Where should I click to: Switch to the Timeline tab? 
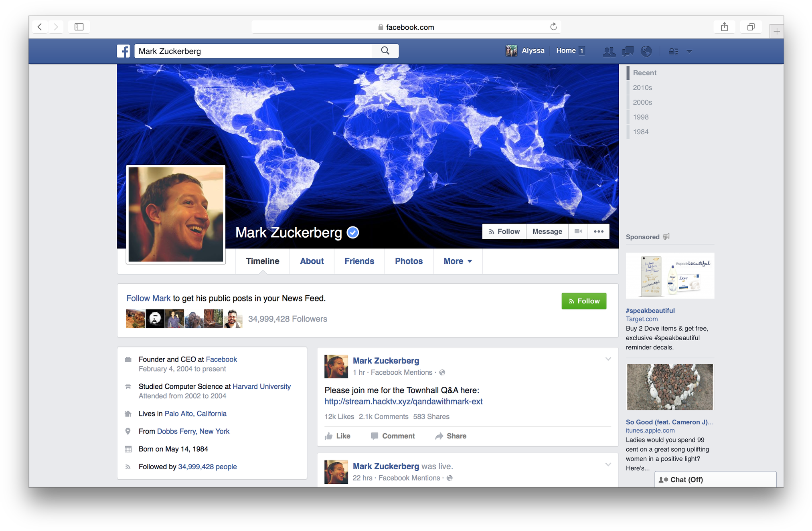point(263,261)
